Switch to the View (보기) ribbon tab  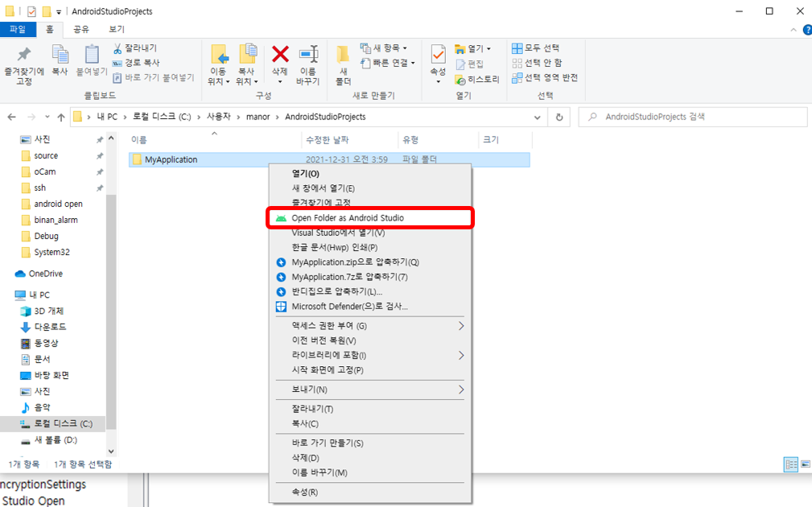click(x=117, y=30)
